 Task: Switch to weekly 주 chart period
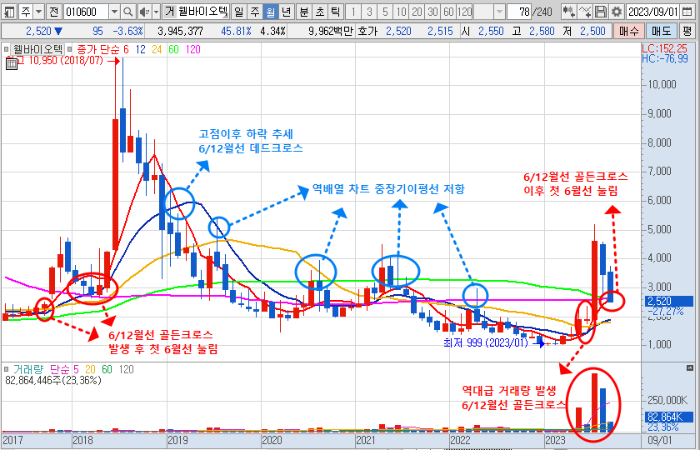(x=255, y=12)
